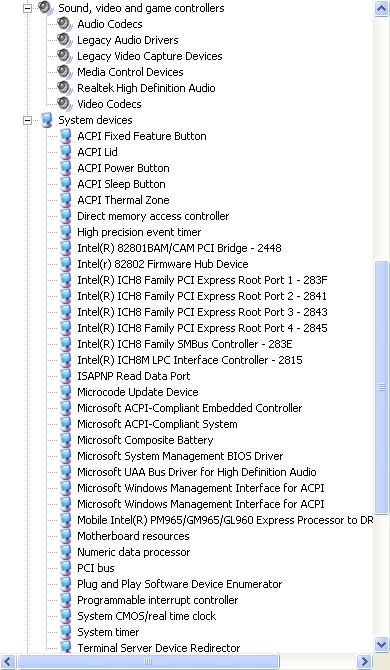
Task: Select ICH8 PCI Express Root Port 4 - 2845
Action: (202, 328)
